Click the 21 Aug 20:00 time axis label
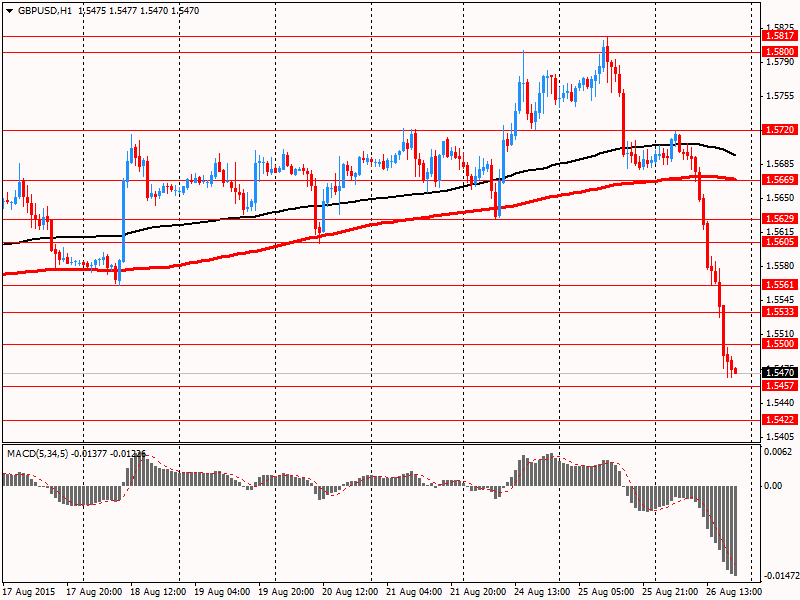The width and height of the screenshot is (800, 600). (479, 592)
